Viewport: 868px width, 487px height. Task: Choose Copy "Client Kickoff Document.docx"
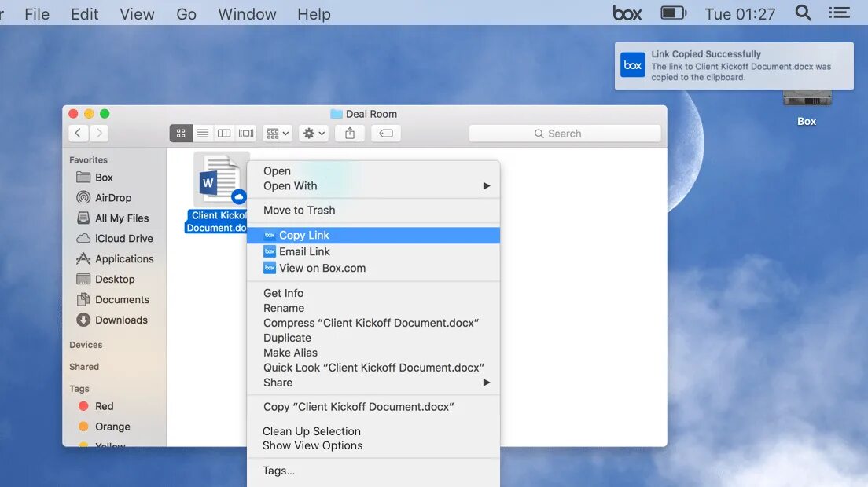pyautogui.click(x=373, y=407)
